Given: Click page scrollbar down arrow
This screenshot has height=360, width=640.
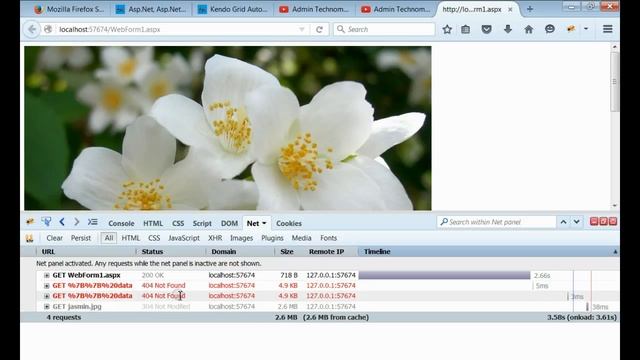Looking at the screenshot, I should point(615,206).
